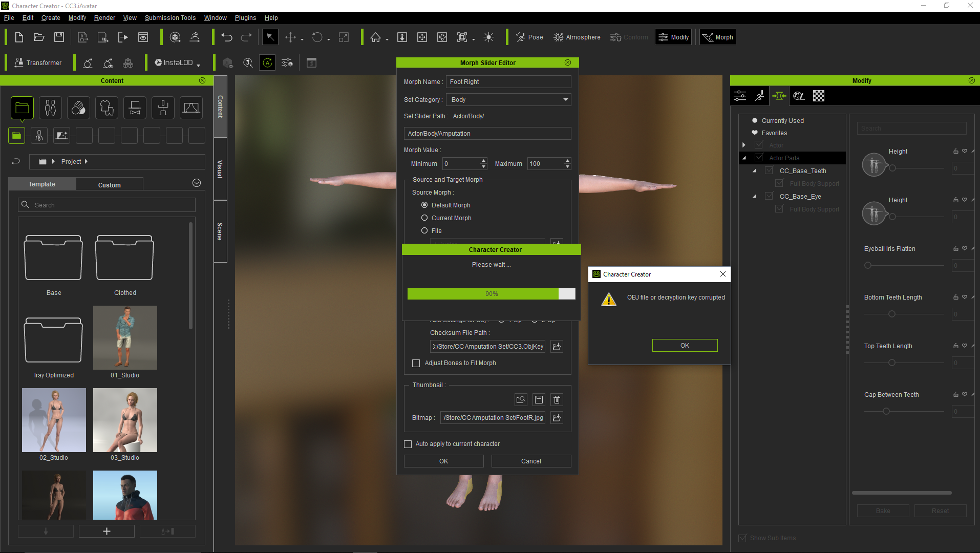Click the New Project icon in toolbar
Image resolution: width=980 pixels, height=553 pixels.
pyautogui.click(x=19, y=37)
